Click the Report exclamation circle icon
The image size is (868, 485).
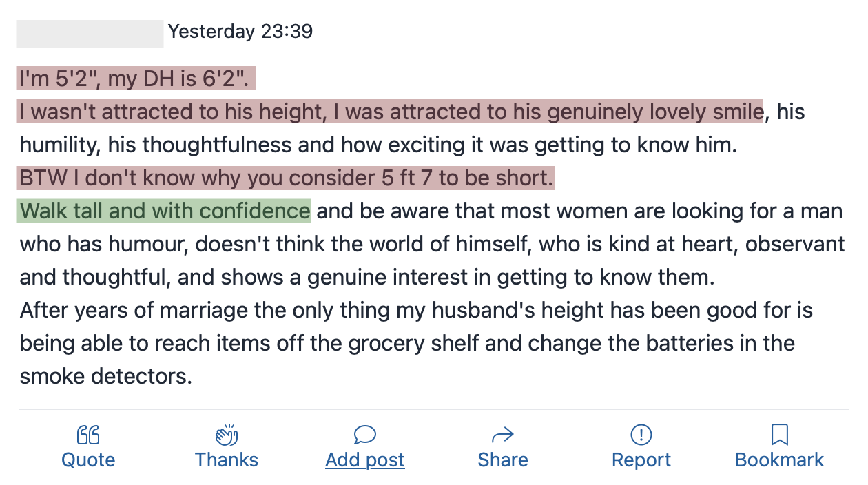641,435
